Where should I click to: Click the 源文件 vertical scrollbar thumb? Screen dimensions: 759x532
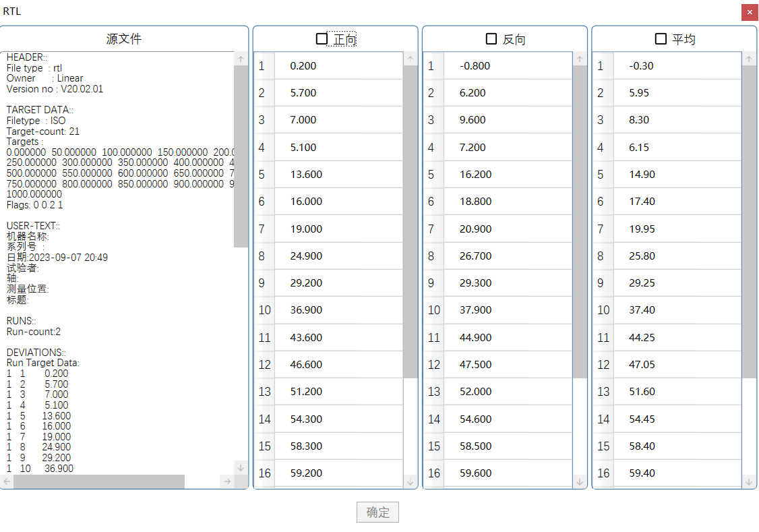pyautogui.click(x=241, y=155)
